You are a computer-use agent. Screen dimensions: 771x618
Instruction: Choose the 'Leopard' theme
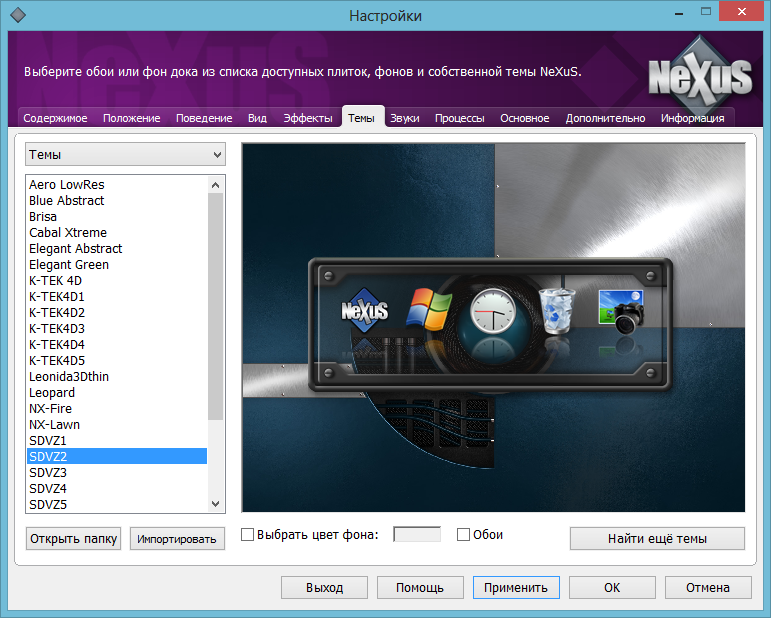point(117,392)
